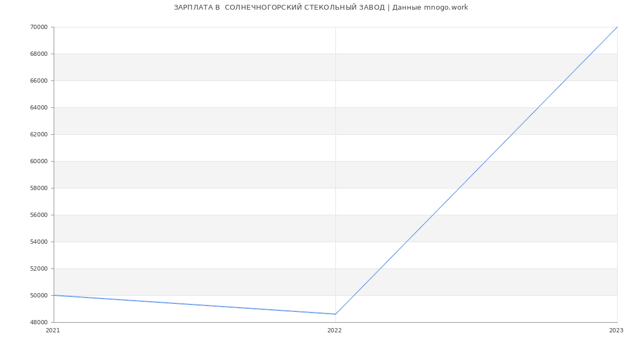Image resolution: width=644 pixels, height=349 pixels.
Task: Click the 2023 x-axis label
Action: tap(616, 331)
